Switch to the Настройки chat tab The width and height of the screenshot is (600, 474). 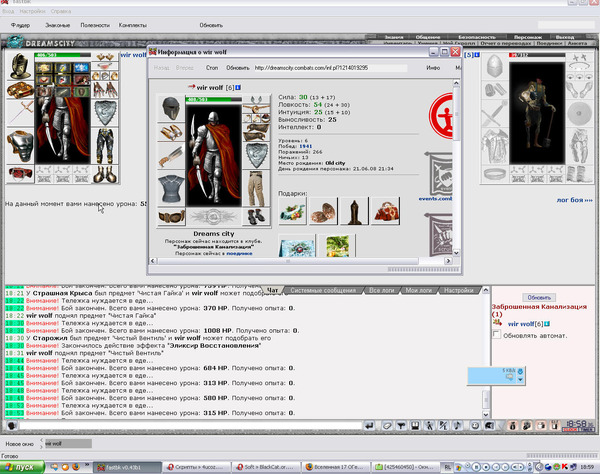tap(458, 290)
